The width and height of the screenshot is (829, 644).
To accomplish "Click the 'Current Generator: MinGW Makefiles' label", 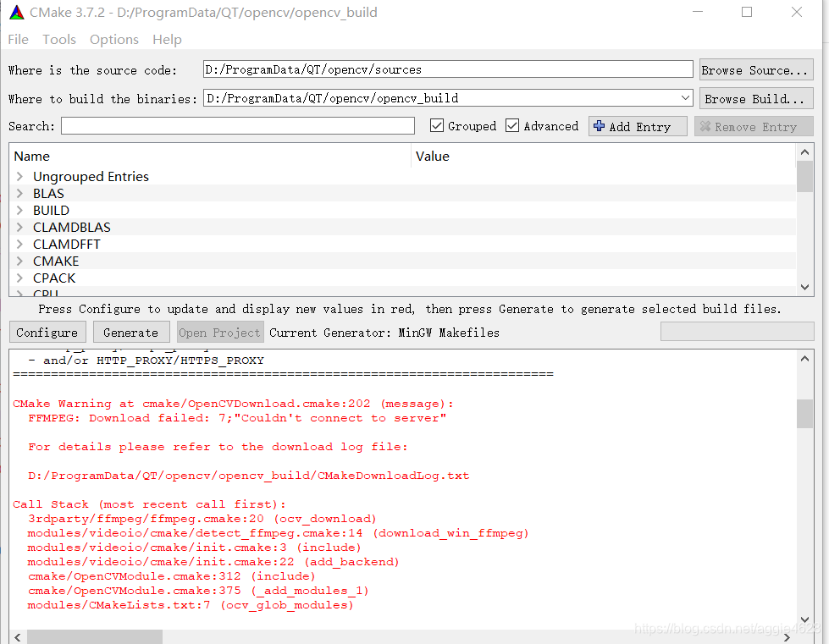I will (384, 333).
